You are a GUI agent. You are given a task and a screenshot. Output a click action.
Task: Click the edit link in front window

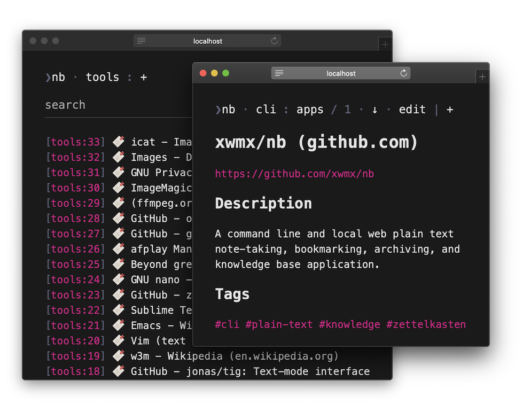tap(412, 110)
